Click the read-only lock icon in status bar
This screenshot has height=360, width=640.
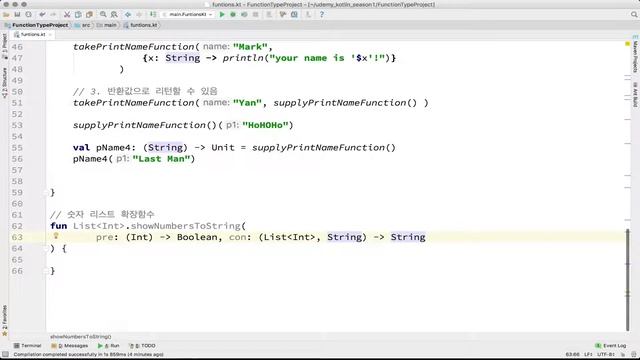point(623,354)
